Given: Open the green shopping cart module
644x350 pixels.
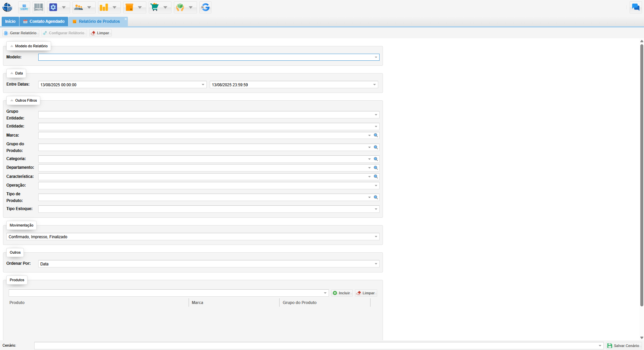Looking at the screenshot, I should [x=155, y=7].
